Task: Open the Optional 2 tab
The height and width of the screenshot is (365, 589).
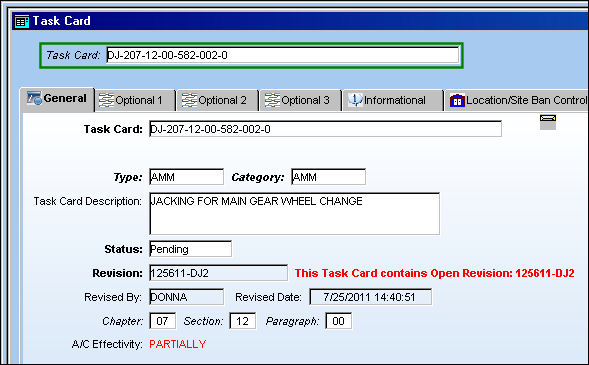Action: (x=218, y=100)
